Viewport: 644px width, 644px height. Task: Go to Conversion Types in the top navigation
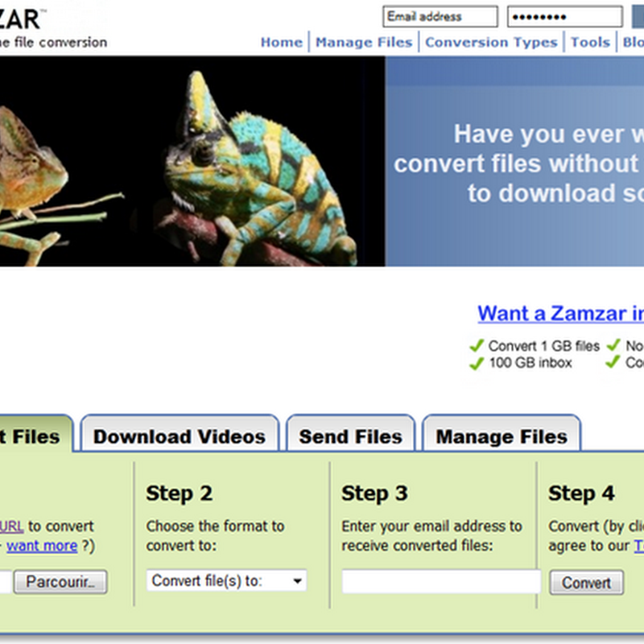491,43
